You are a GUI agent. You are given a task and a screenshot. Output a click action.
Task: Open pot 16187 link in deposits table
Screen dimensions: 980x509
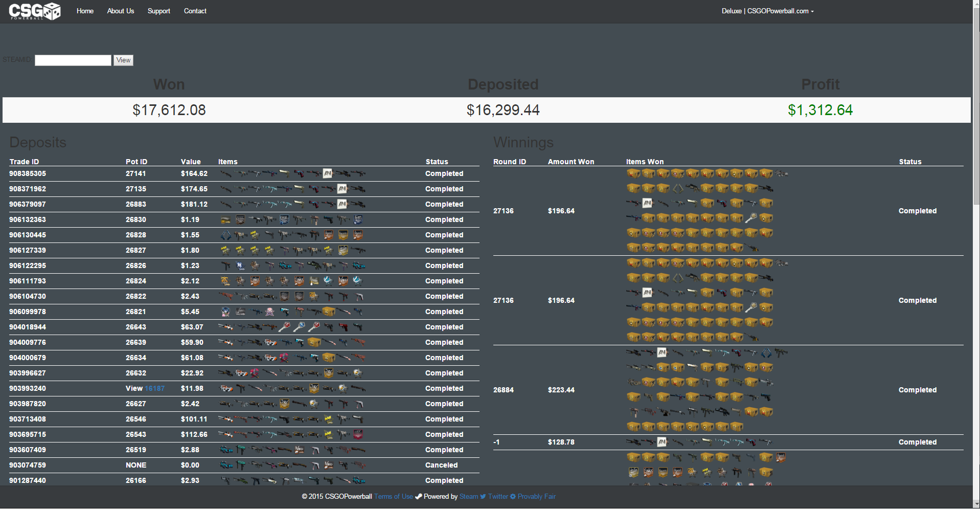click(154, 389)
